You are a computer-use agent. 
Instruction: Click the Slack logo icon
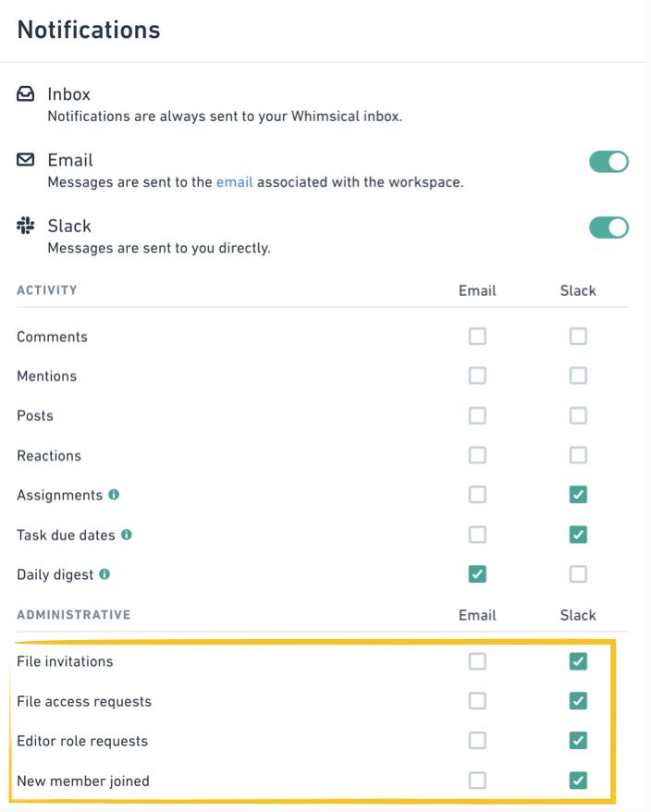(25, 226)
